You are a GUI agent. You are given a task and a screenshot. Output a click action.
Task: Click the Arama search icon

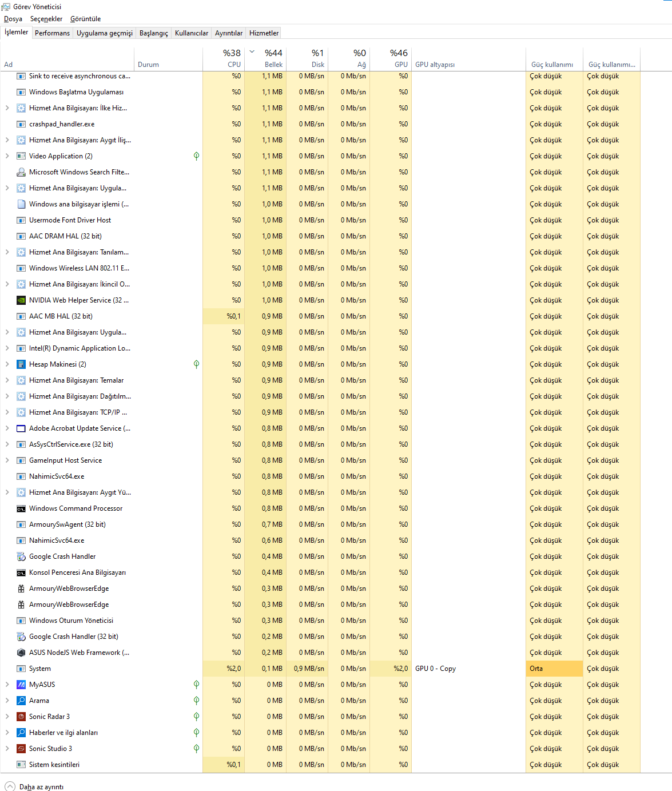tap(21, 701)
